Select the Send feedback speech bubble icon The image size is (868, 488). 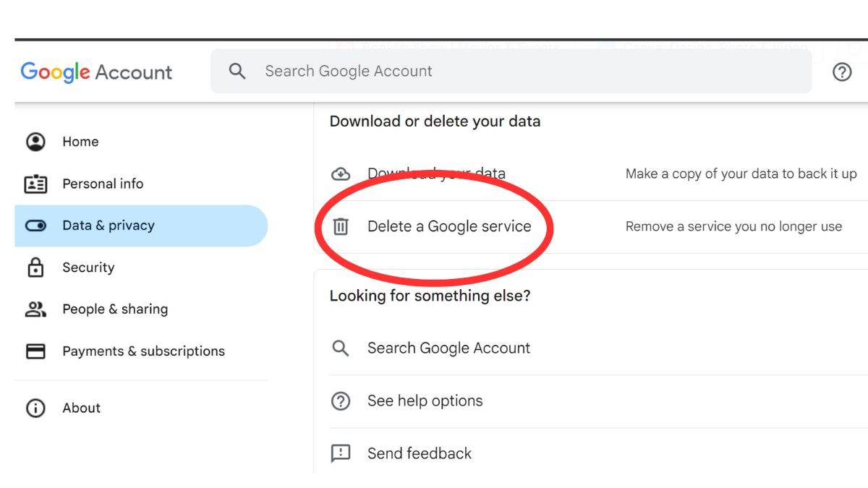point(340,453)
